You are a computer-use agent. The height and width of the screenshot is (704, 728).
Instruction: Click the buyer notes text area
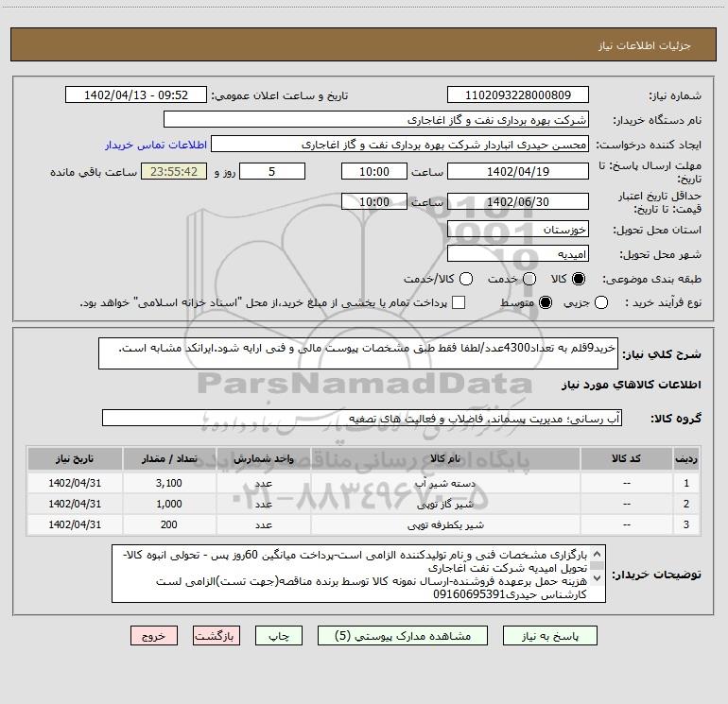tap(359, 574)
